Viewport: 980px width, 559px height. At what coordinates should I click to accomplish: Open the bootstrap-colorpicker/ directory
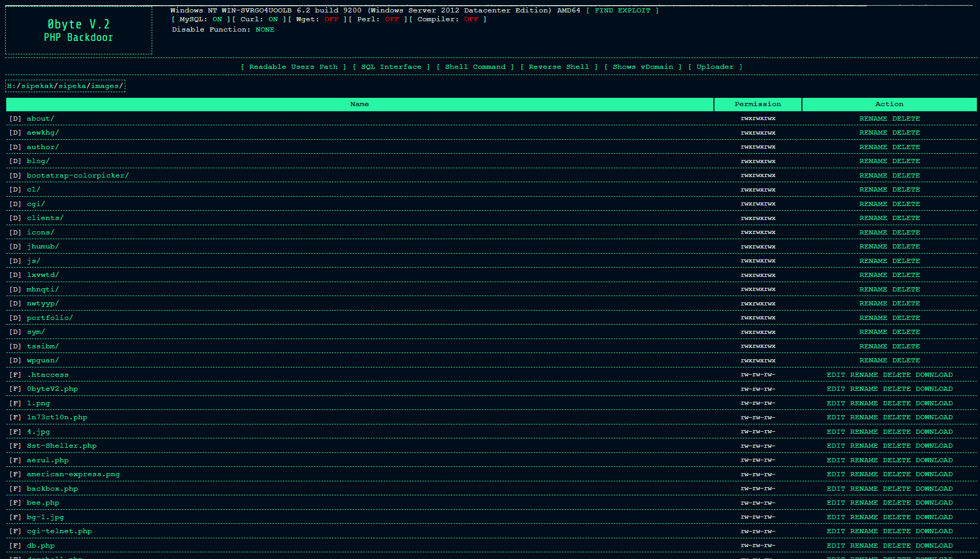[x=78, y=175]
